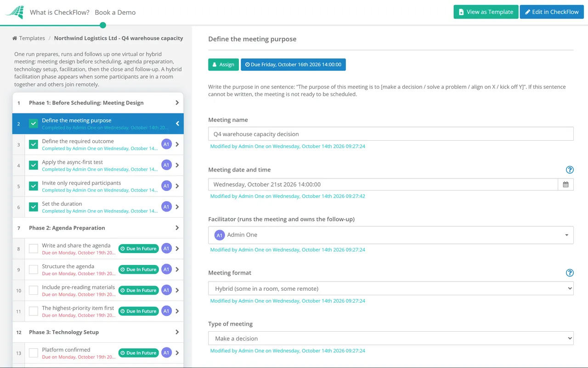
Task: Click Edit in CheckFlow button
Action: 552,12
